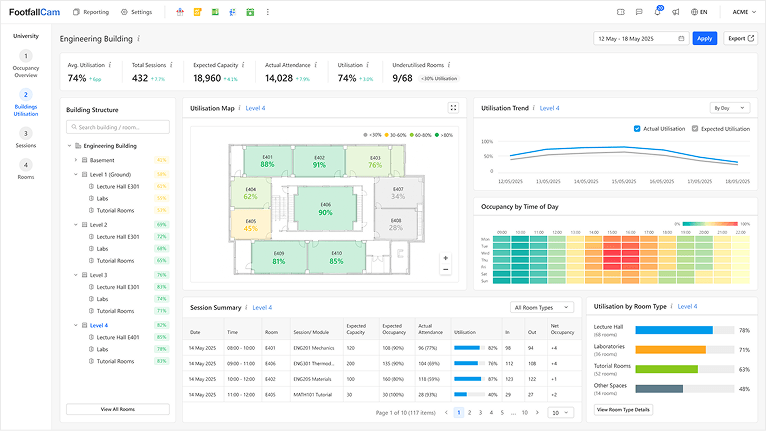Open the By Day dropdown
Screen dimensions: 766x431
tap(729, 108)
